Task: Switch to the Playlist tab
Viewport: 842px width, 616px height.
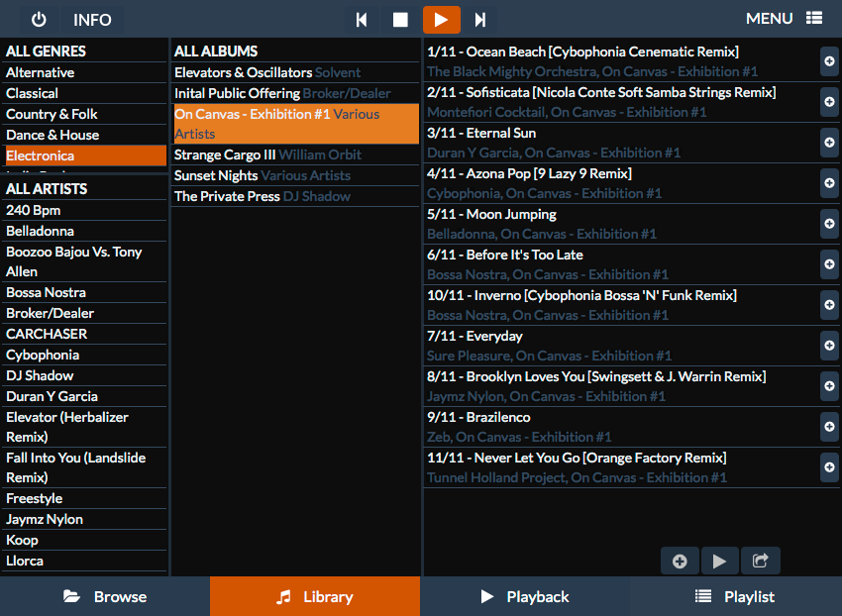Action: point(736,596)
